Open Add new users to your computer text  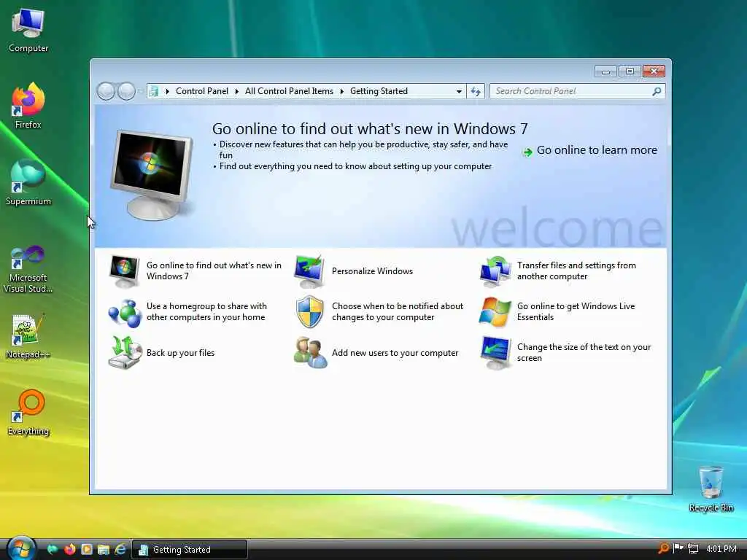tap(395, 353)
